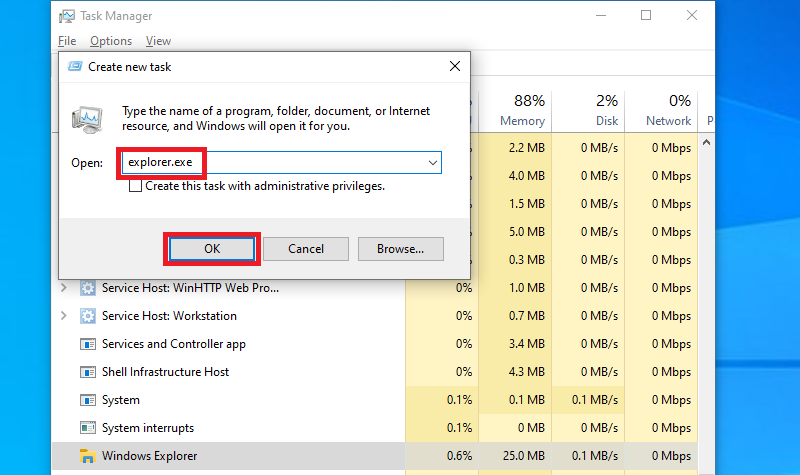Open the Options menu
The height and width of the screenshot is (475, 800).
[x=110, y=41]
